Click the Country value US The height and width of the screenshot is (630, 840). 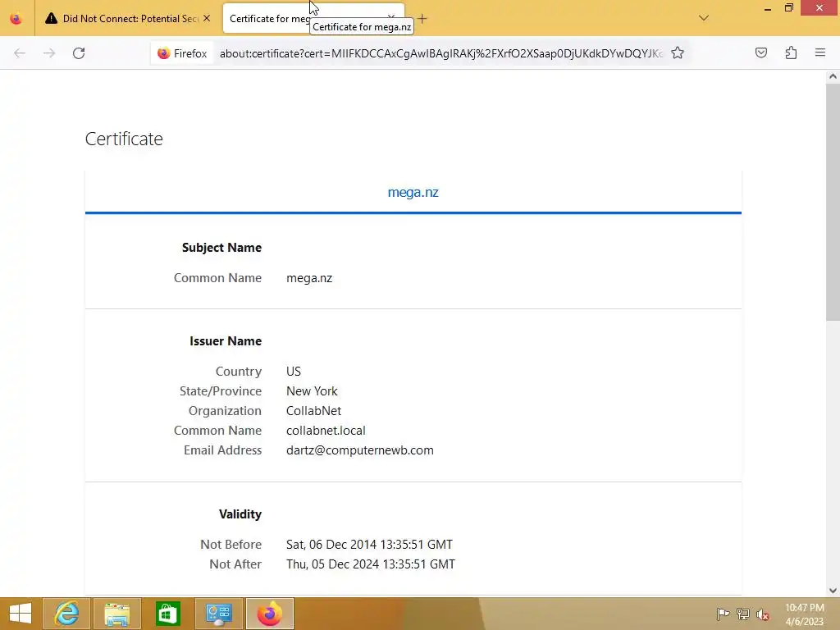[294, 372]
